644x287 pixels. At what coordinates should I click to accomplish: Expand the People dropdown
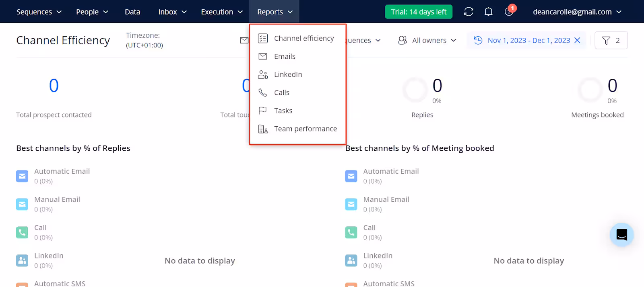tap(92, 12)
